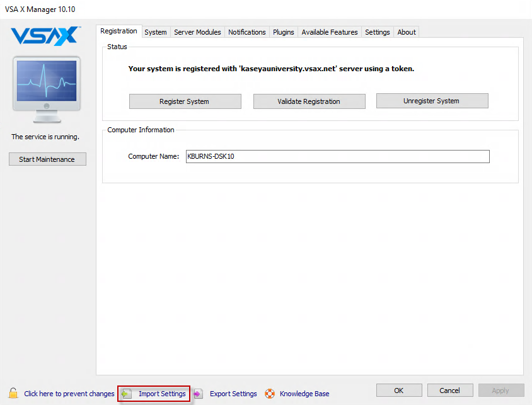The height and width of the screenshot is (405, 532).
Task: Open the About tab
Action: coord(407,32)
